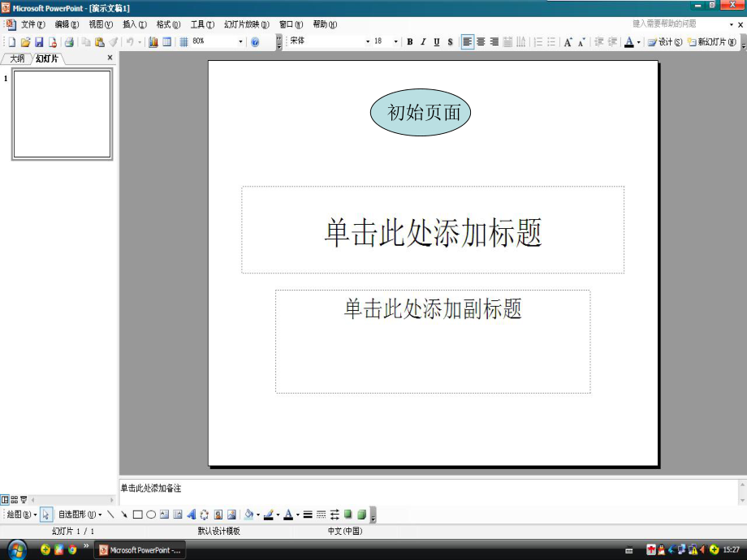Insert a chart using the chart icon
The width and height of the screenshot is (747, 560).
tap(153, 42)
